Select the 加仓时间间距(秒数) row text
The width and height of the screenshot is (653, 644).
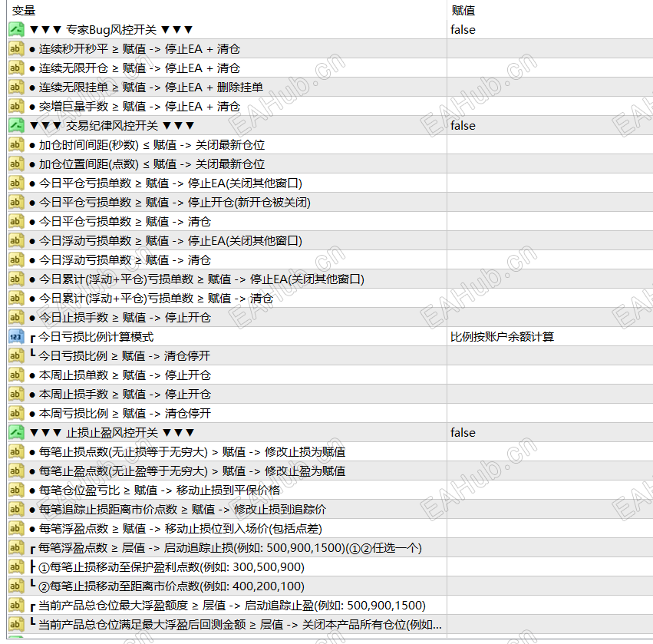click(x=147, y=144)
